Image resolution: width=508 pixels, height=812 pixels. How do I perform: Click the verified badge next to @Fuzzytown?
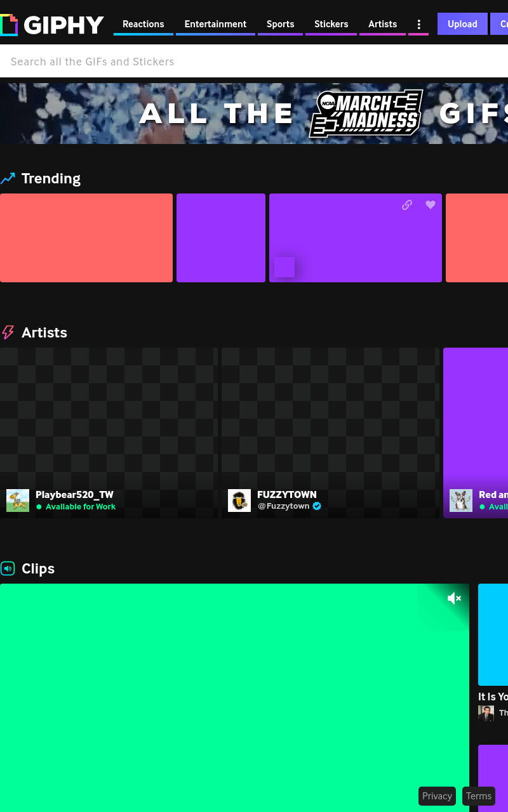(317, 506)
